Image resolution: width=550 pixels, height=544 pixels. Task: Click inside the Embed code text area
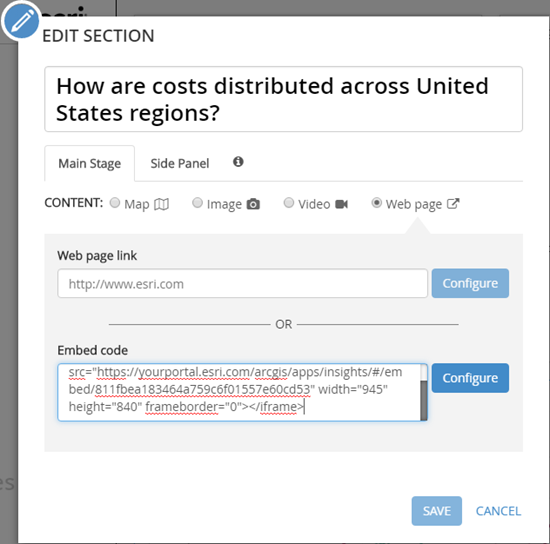click(239, 392)
